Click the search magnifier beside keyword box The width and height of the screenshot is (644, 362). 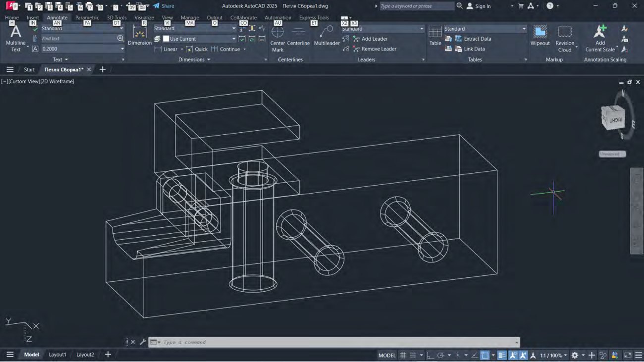(459, 6)
